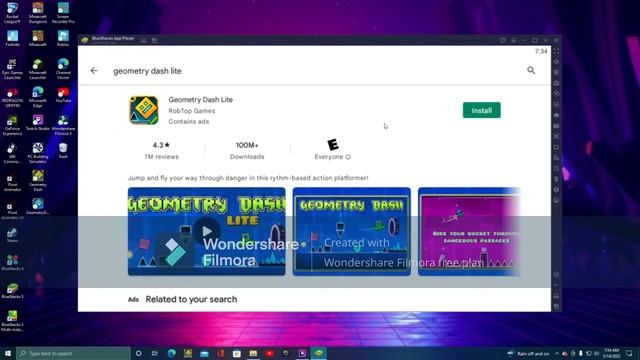Open Twitch Studio desktop shortcut
Screen dimensions: 640x360
[x=38, y=122]
